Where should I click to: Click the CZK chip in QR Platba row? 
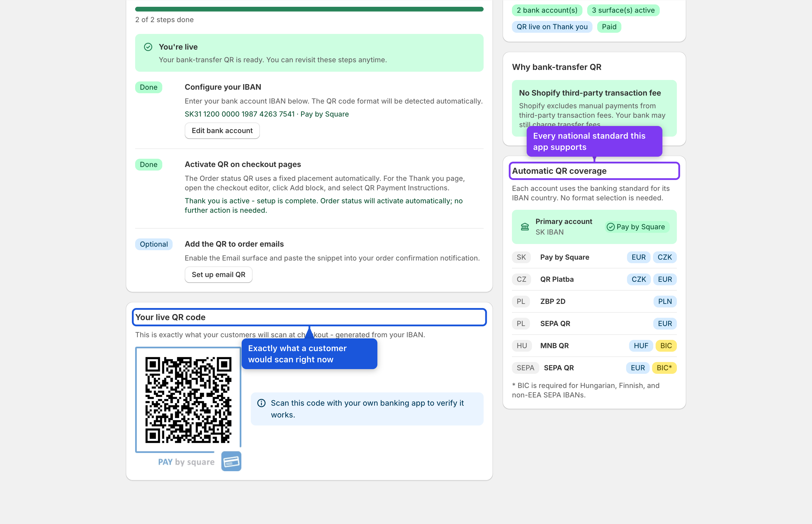pos(639,279)
